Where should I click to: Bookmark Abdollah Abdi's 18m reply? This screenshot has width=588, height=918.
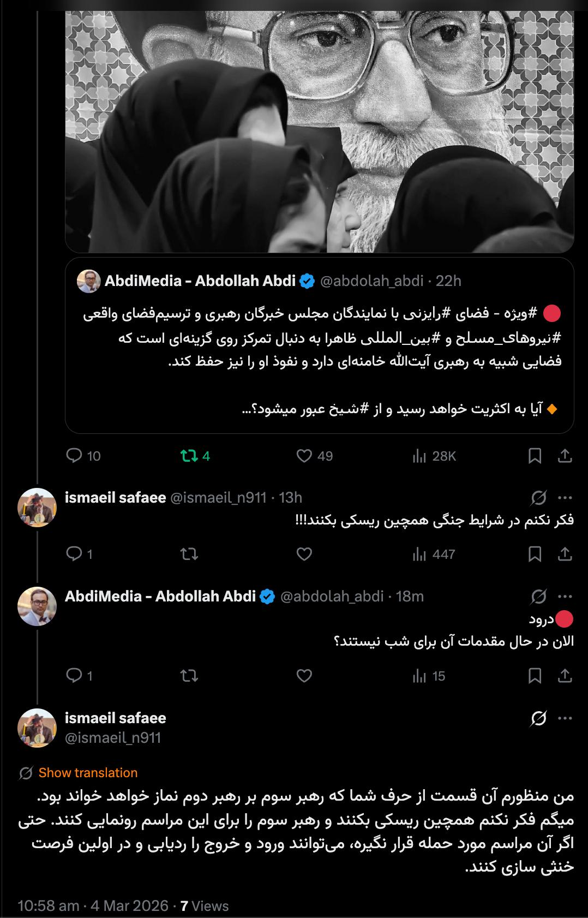click(x=535, y=676)
